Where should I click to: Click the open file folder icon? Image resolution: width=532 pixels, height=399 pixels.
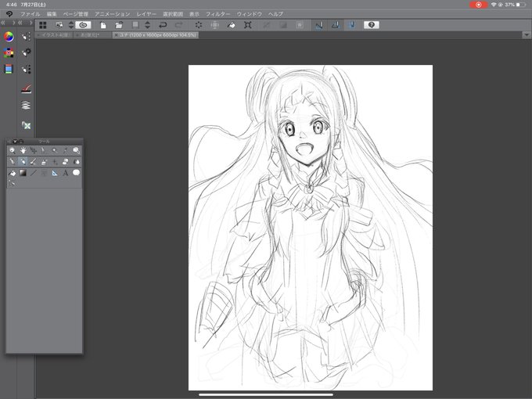(119, 25)
